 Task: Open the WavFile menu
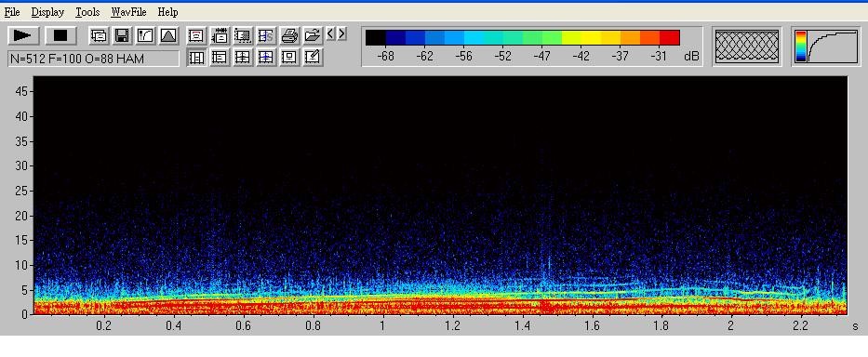tap(128, 12)
